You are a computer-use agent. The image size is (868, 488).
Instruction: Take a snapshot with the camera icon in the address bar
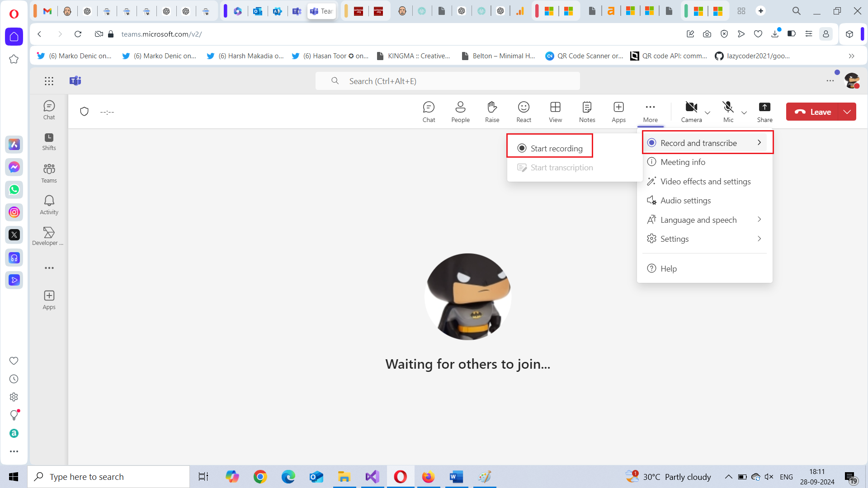707,34
